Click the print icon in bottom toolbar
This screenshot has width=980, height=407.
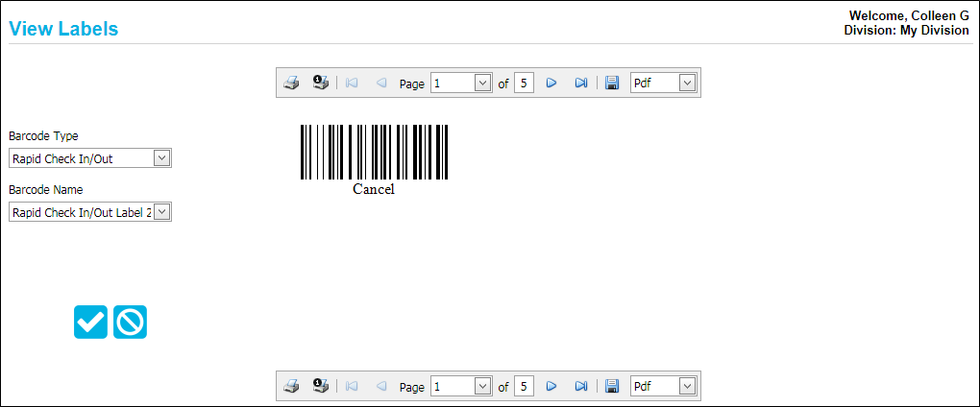[x=291, y=387]
